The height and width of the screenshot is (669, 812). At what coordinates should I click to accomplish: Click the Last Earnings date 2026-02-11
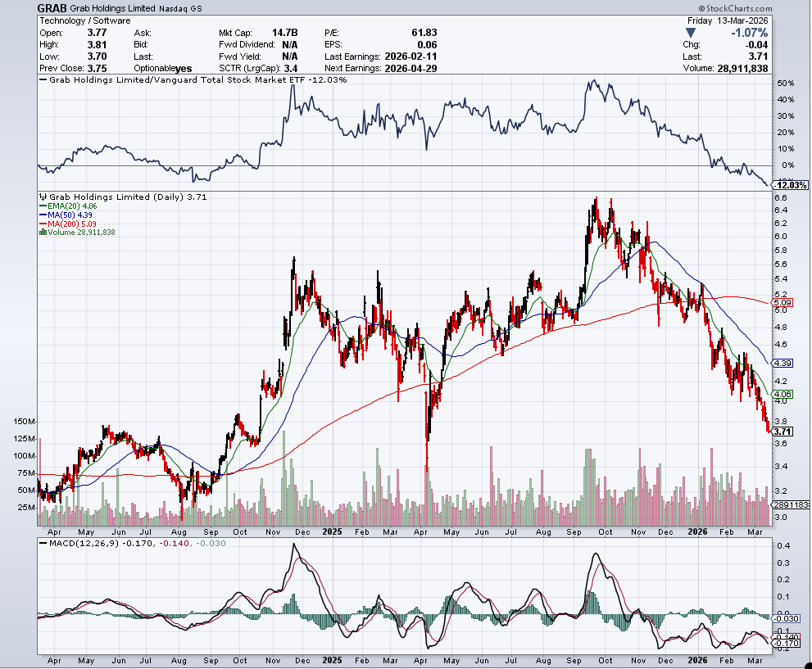(x=411, y=57)
